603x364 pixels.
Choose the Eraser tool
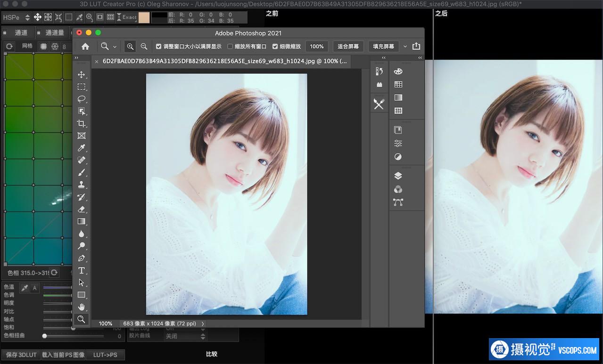tap(82, 209)
